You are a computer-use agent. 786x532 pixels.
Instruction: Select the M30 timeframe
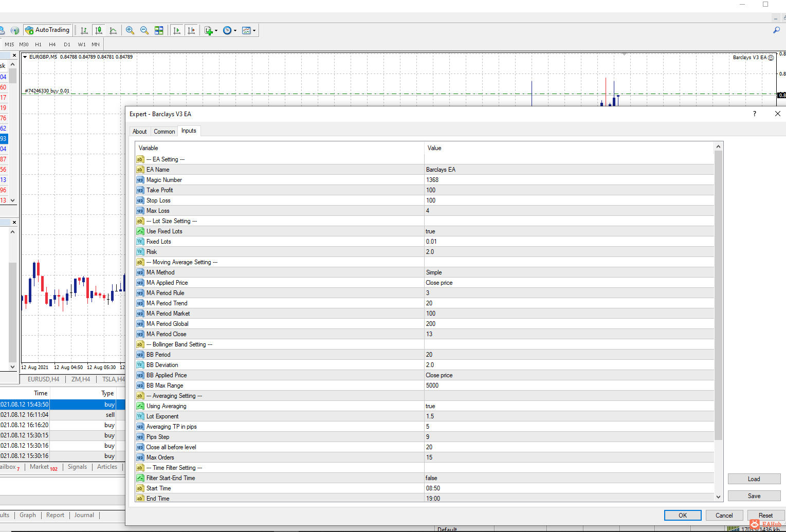coord(24,45)
